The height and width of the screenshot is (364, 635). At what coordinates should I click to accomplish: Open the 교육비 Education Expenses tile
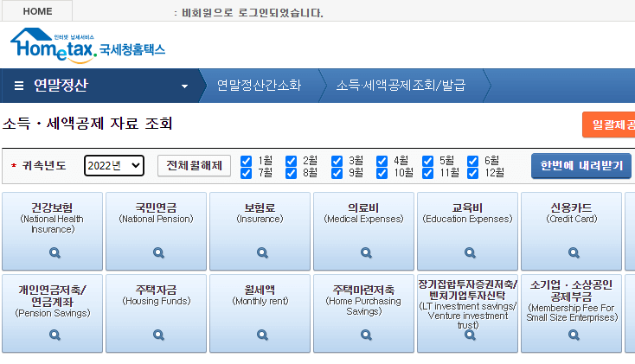pos(467,231)
